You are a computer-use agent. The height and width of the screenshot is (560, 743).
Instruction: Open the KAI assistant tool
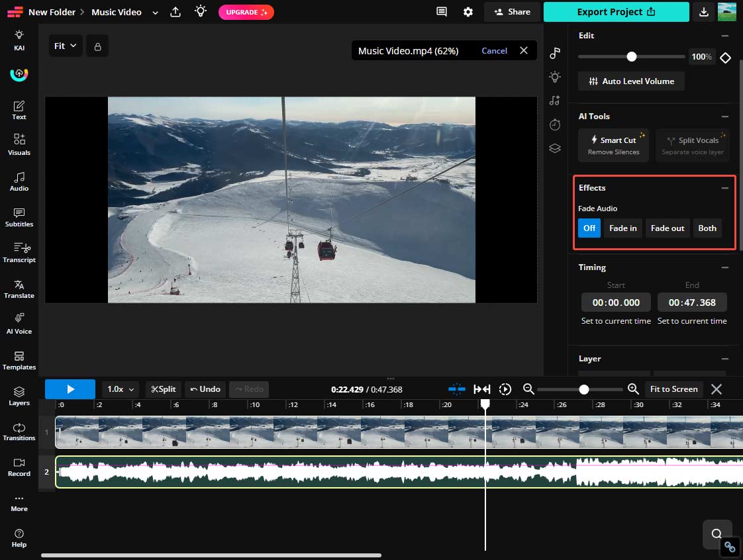coord(19,40)
